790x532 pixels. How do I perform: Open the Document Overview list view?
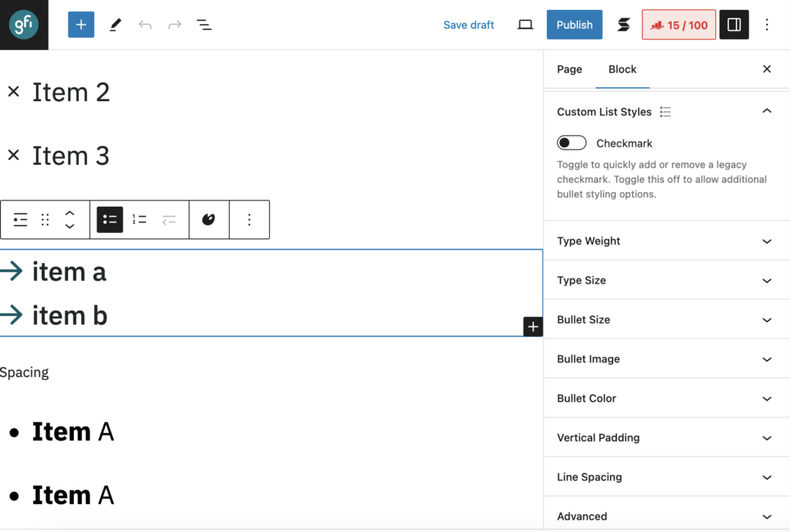(x=204, y=25)
